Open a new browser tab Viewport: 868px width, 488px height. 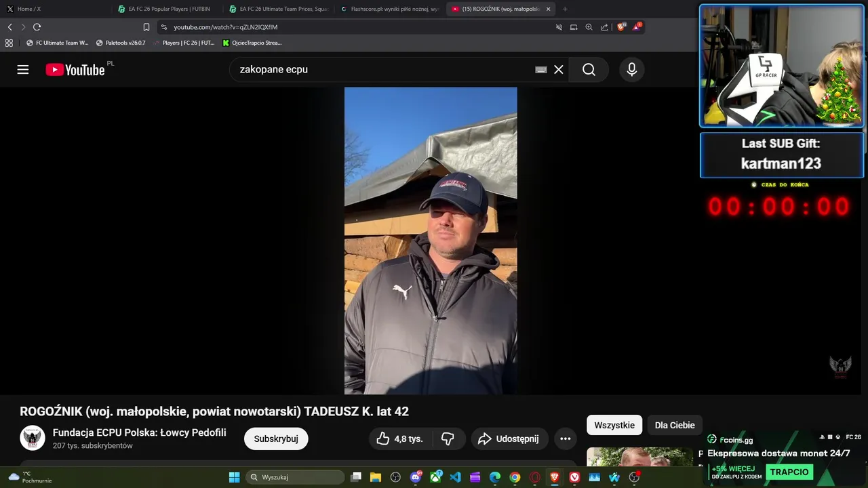(565, 9)
